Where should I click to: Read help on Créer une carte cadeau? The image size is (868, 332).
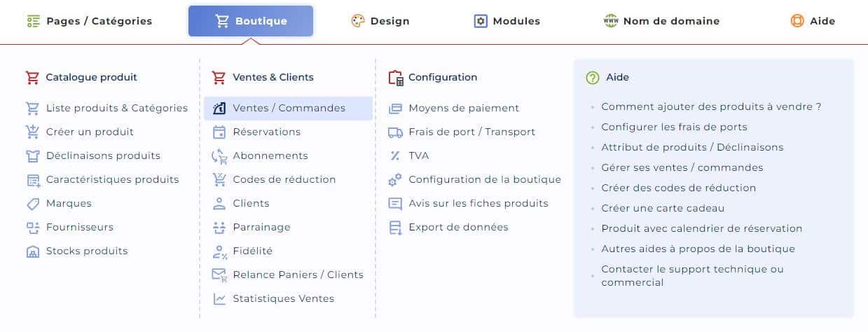663,208
